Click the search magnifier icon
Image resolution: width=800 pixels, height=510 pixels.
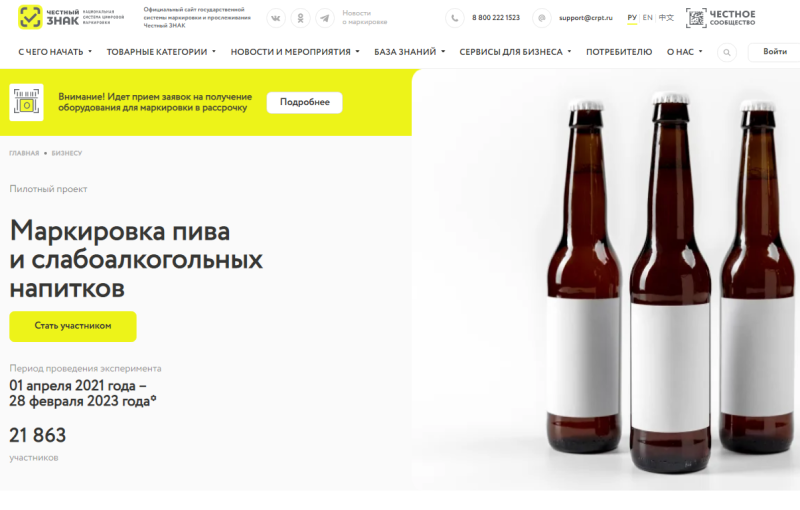(x=726, y=52)
